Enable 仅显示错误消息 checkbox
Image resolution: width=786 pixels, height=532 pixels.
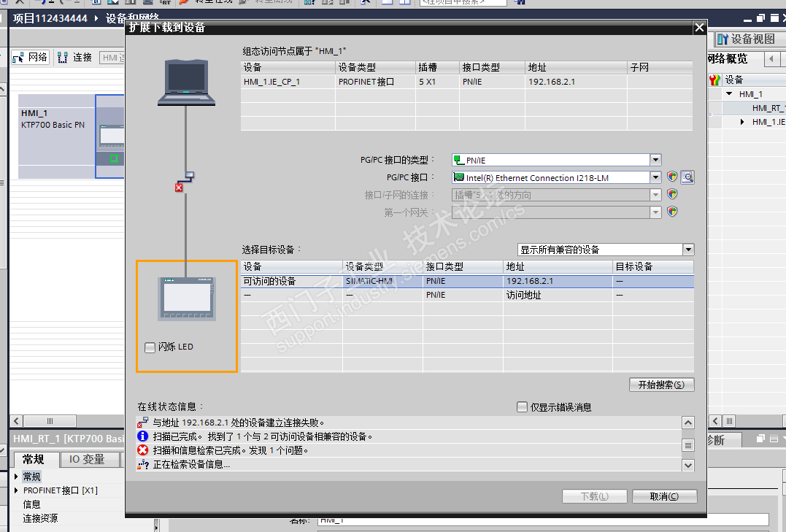[522, 406]
